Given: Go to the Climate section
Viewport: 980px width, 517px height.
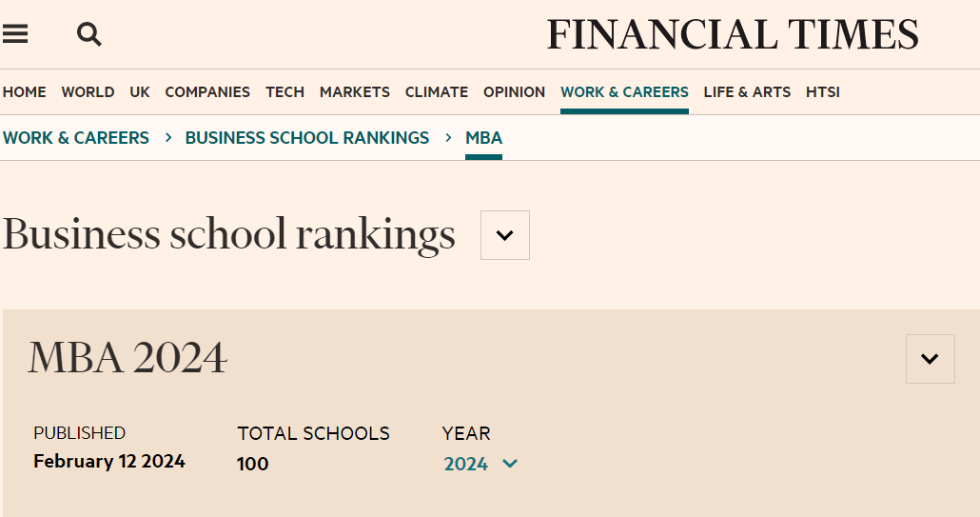Looking at the screenshot, I should (437, 92).
